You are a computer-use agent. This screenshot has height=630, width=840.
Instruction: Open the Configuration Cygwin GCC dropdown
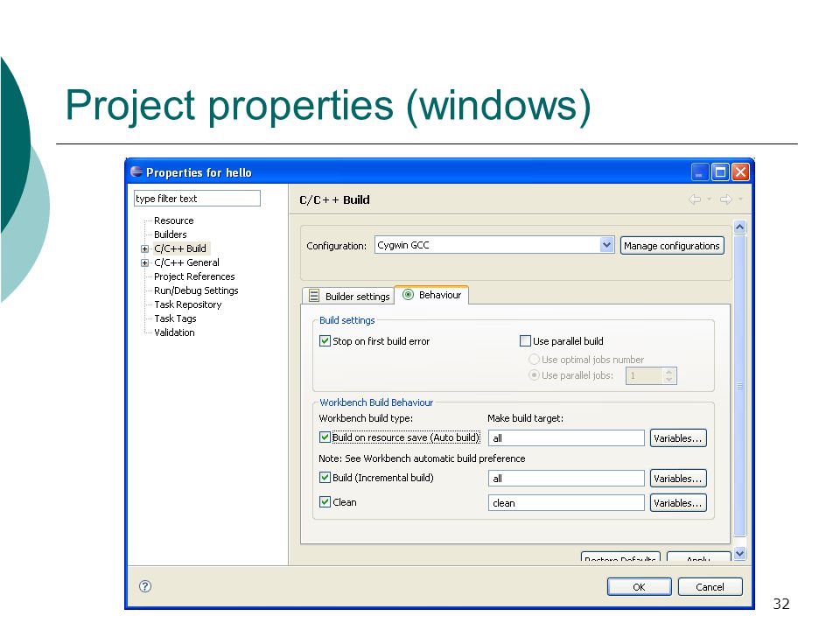click(x=606, y=245)
